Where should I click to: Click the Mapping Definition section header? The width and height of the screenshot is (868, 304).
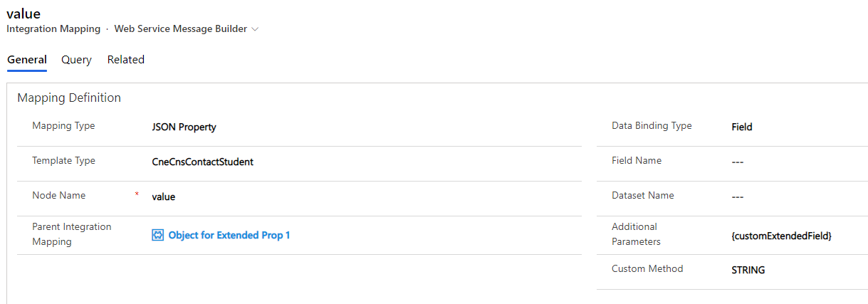69,98
